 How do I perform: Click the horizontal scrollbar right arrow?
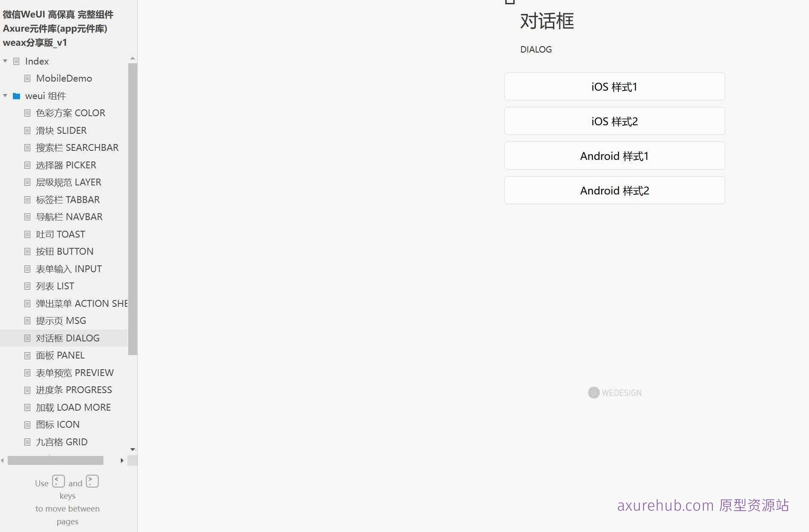pyautogui.click(x=122, y=461)
